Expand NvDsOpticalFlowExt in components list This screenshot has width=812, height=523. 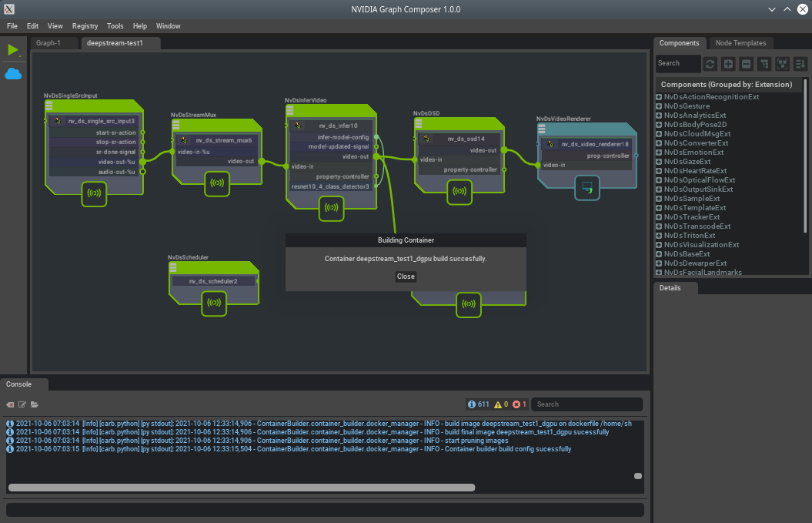[x=659, y=180]
